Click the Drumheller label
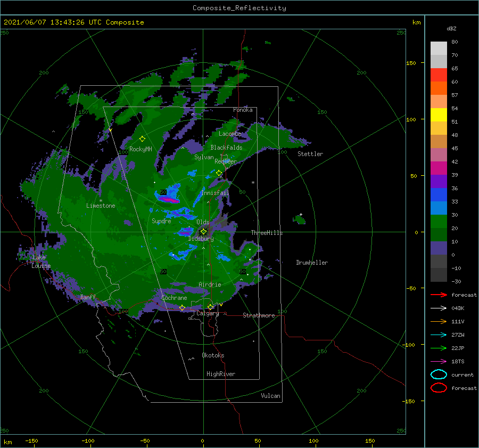This screenshot has height=448, width=479. pos(312,263)
